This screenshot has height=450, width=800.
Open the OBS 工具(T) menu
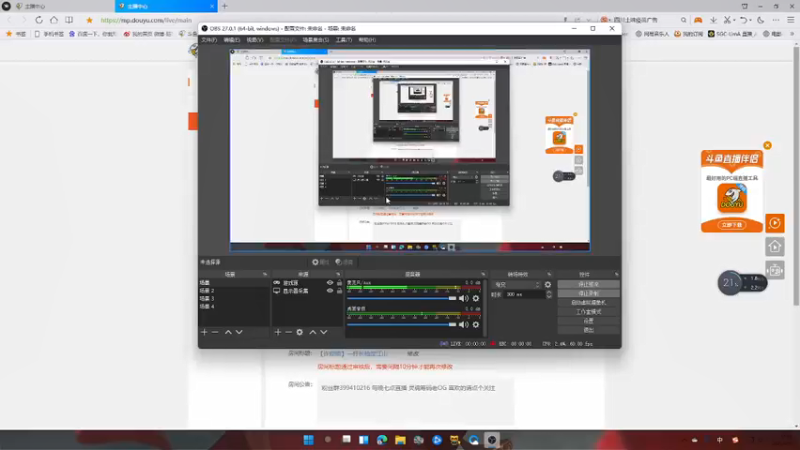click(x=343, y=40)
